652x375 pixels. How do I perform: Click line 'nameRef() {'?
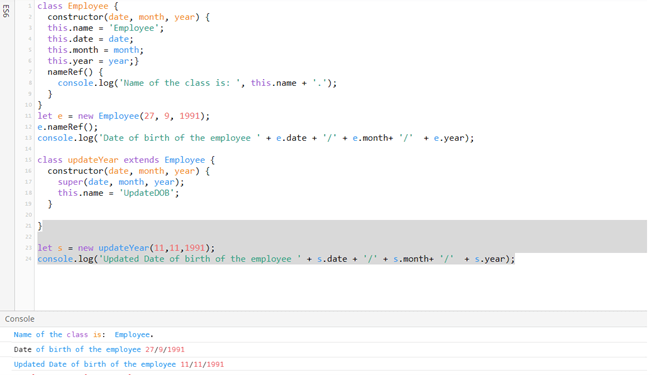pos(75,72)
